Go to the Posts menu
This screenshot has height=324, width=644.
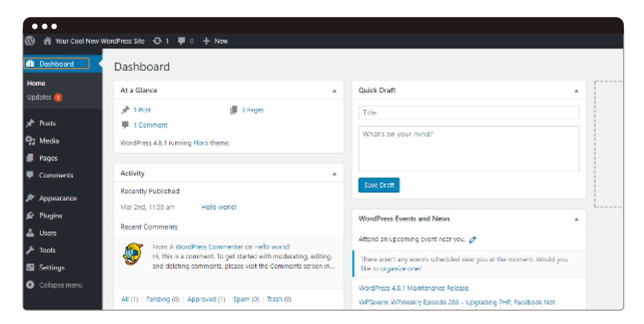(48, 123)
